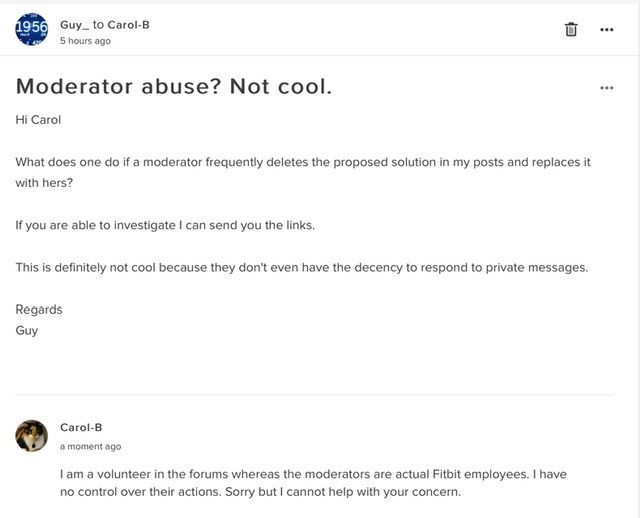Image resolution: width=640 pixels, height=518 pixels.
Task: Select the title 'Moderator abuse? Not cool.'
Action: pyautogui.click(x=174, y=87)
